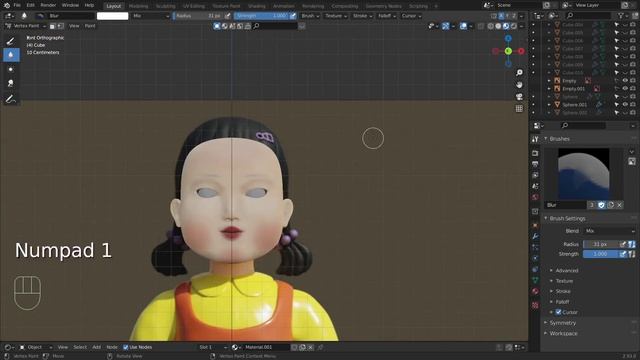Image resolution: width=640 pixels, height=360 pixels.
Task: Unlink the Blur brush with X button
Action: [620, 205]
